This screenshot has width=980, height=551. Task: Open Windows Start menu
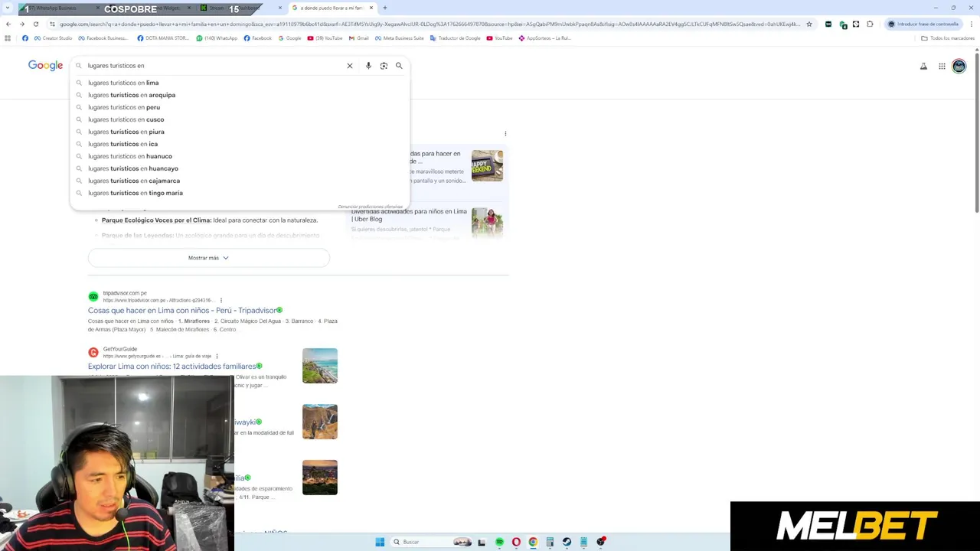380,542
